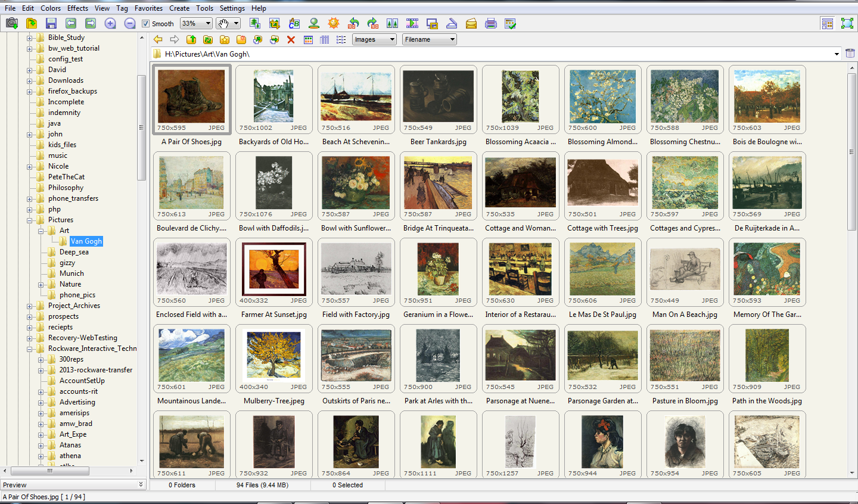Screen dimensions: 858x504
Task: Click the window layout icon at top right
Action: point(828,23)
